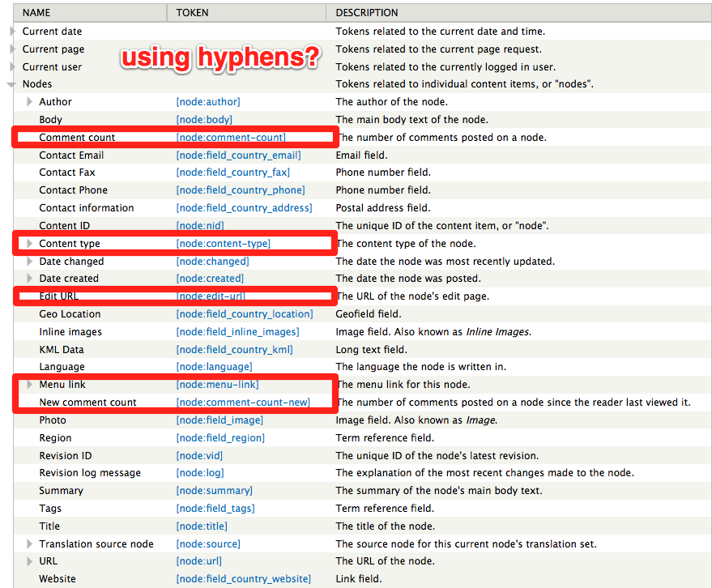This screenshot has width=712, height=588.
Task: Click the [node:field_country_website] token
Action: coord(243,579)
